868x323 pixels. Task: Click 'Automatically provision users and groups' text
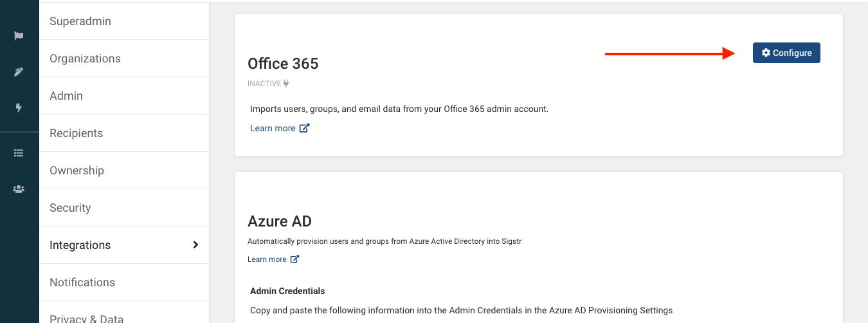tap(384, 241)
